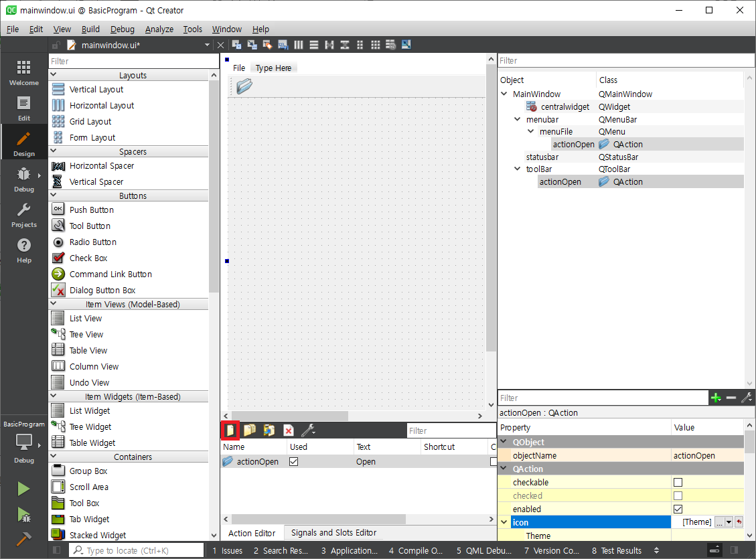
Task: Click Action Editor Filter field
Action: pos(451,431)
